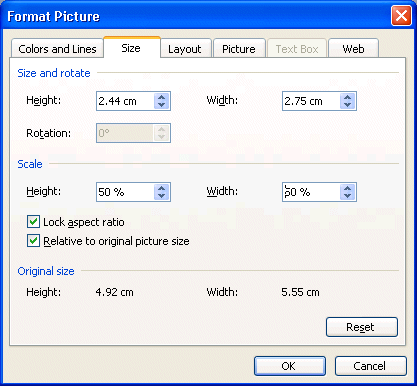Click the Scale Height field showing 50 %

pos(125,192)
